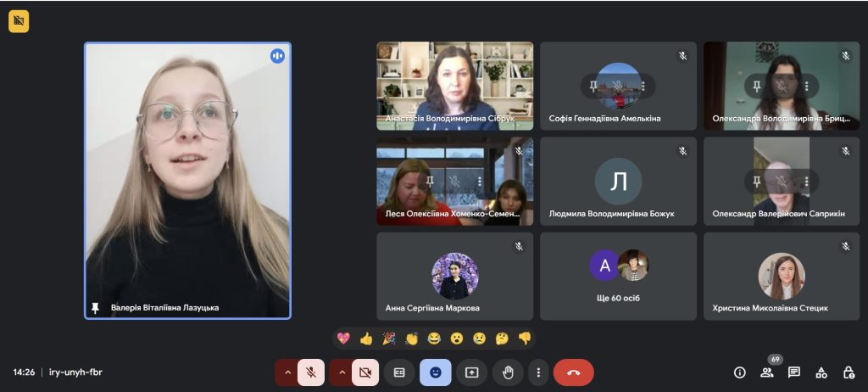Show the participants list
This screenshot has width=868, height=392.
[x=766, y=372]
